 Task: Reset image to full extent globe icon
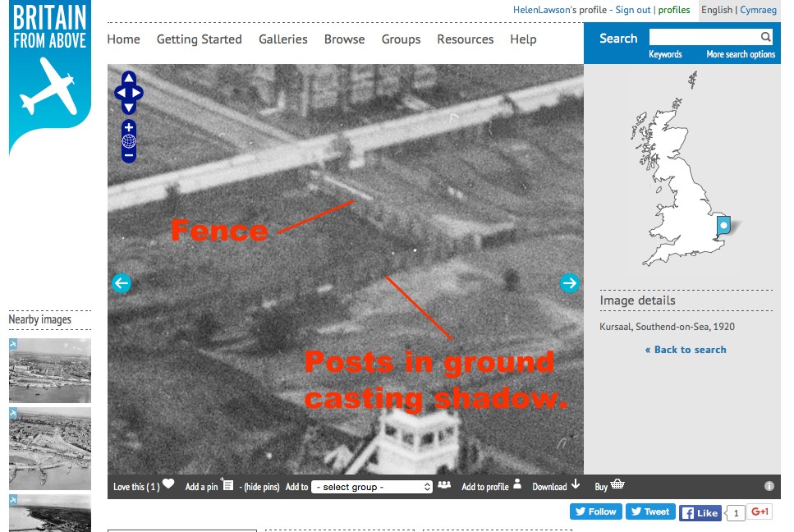(x=129, y=141)
